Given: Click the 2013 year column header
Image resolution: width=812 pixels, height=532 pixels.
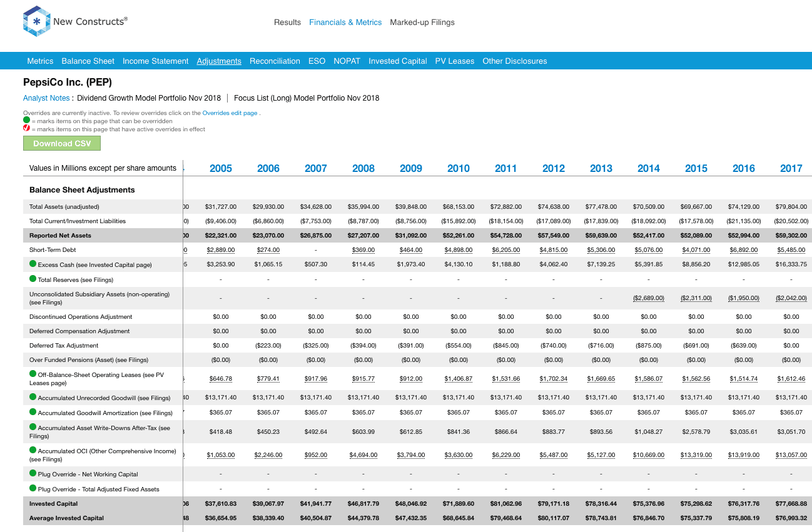Looking at the screenshot, I should (x=601, y=168).
